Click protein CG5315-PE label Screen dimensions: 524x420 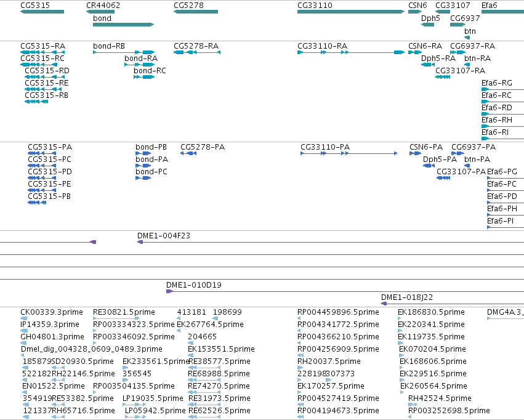click(x=49, y=184)
